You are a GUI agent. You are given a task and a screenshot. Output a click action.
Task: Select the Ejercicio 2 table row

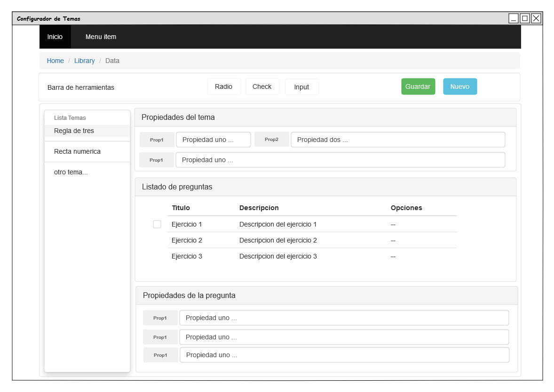(312, 240)
